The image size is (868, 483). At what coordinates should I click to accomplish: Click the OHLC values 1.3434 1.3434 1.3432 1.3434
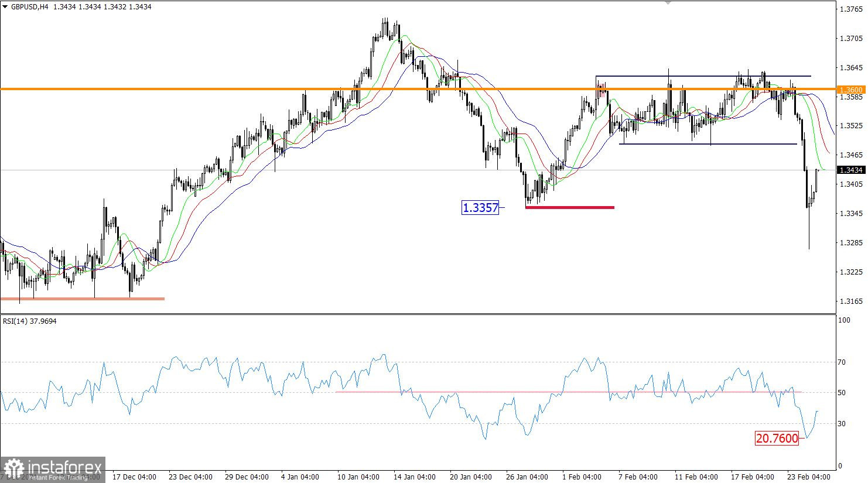click(x=102, y=7)
